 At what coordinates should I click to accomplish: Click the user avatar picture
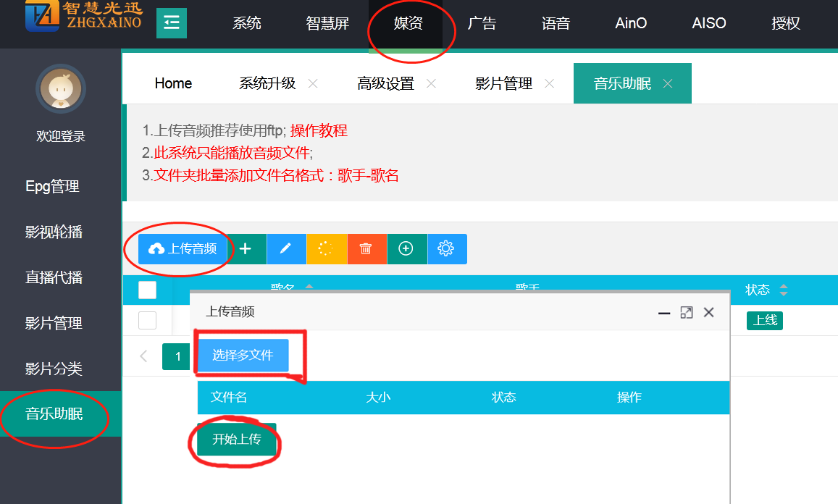[61, 89]
